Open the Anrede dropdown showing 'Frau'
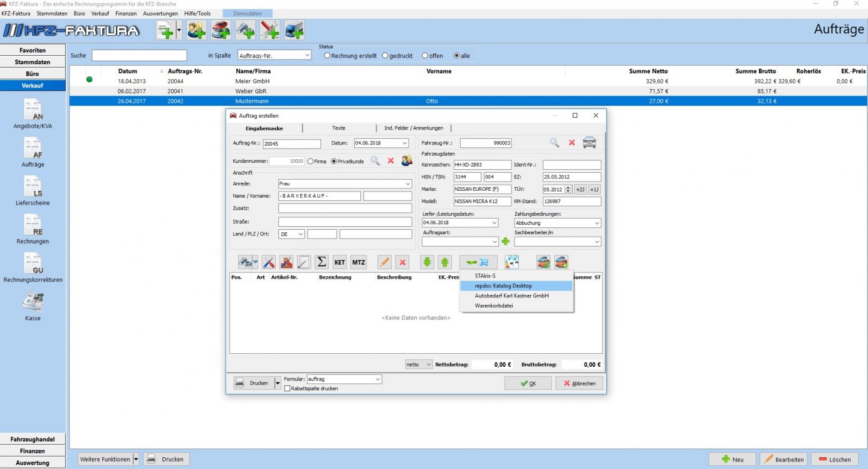The height and width of the screenshot is (469, 868). pos(408,184)
